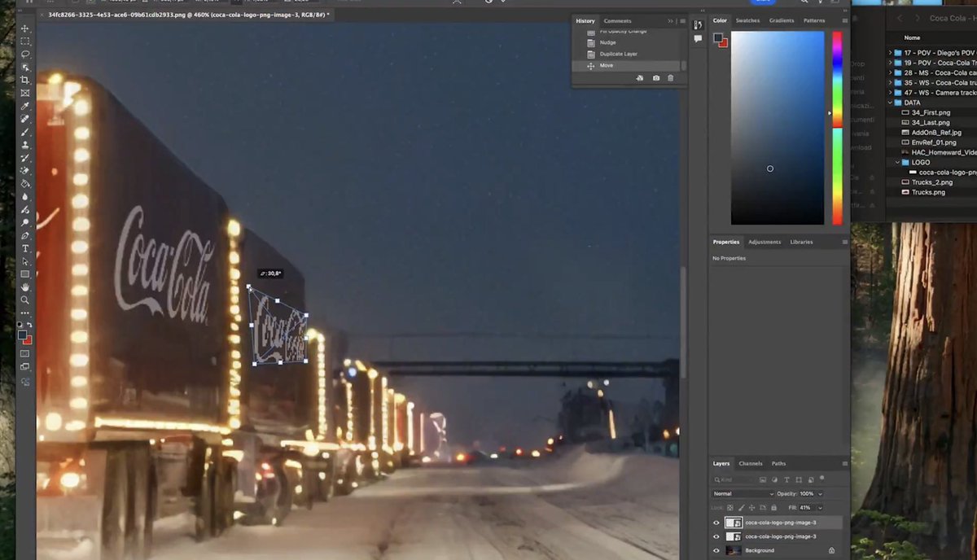Collapse the DATA folder in Finder

[x=890, y=103]
